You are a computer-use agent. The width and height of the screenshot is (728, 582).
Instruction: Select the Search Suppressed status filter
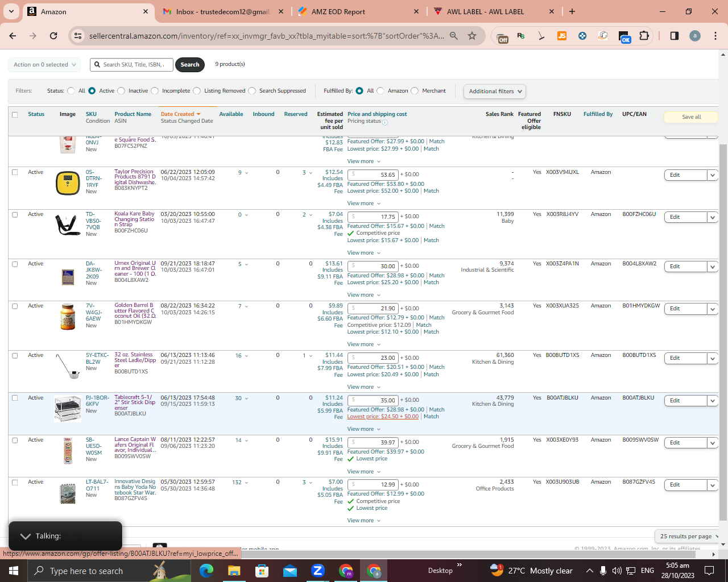[x=252, y=91]
